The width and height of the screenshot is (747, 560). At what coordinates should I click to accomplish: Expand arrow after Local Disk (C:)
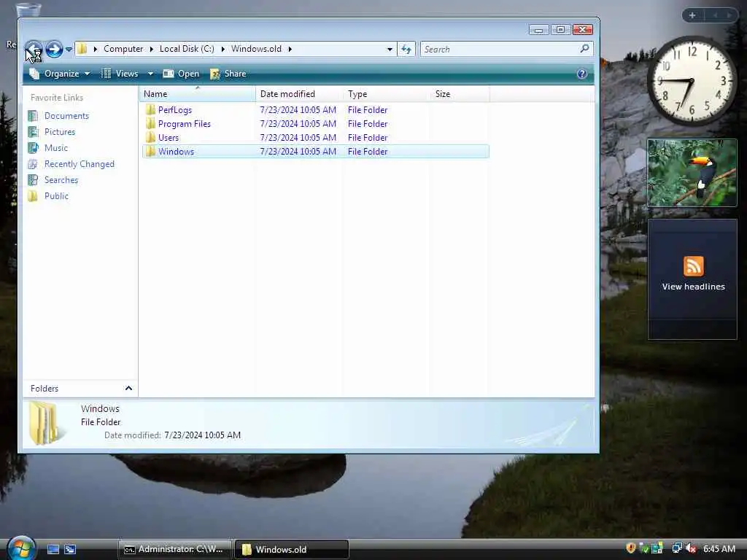point(222,49)
